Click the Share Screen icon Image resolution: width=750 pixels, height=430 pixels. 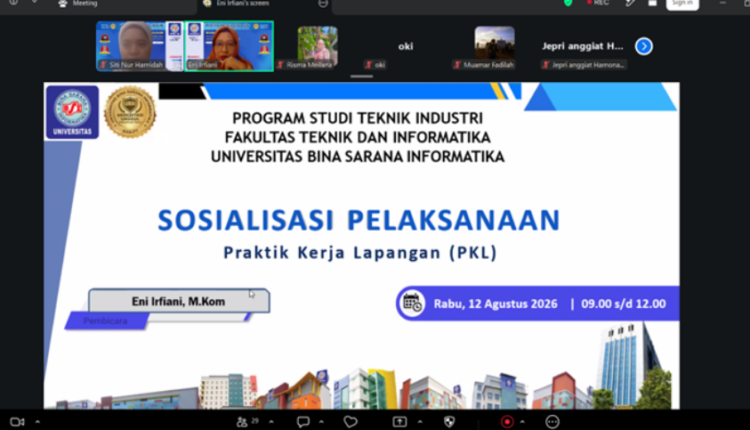click(400, 422)
